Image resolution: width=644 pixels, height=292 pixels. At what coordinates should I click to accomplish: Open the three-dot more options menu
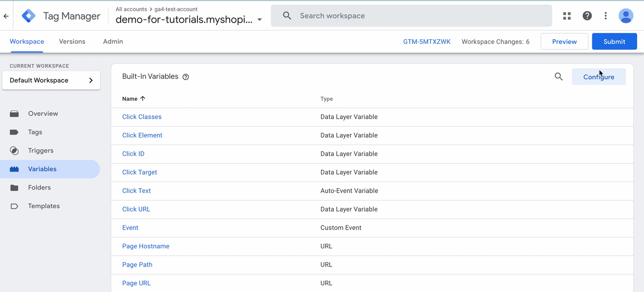pyautogui.click(x=606, y=16)
